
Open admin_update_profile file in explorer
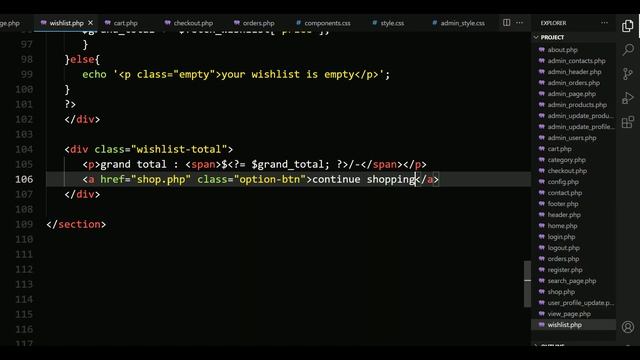tap(580, 127)
